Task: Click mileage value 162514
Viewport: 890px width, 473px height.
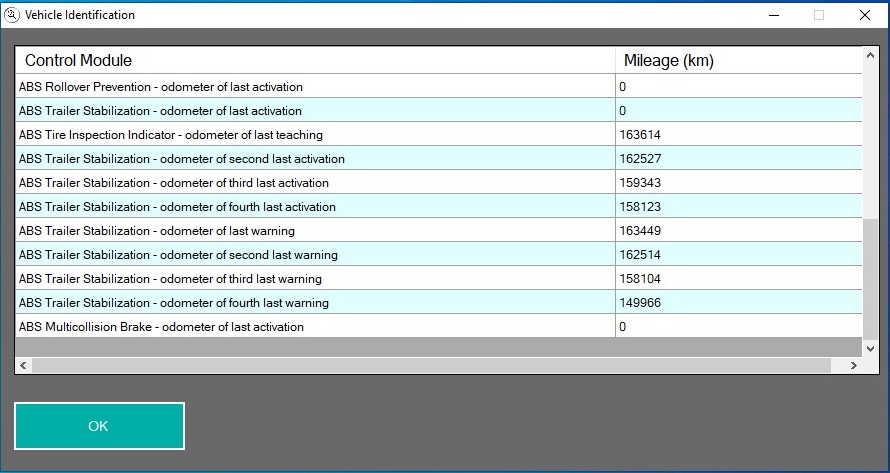Action: tap(640, 254)
